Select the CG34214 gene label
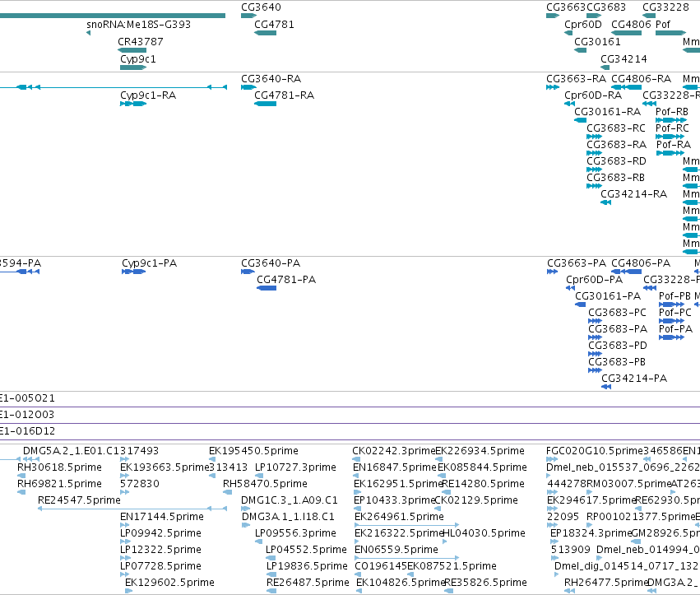 pyautogui.click(x=624, y=59)
